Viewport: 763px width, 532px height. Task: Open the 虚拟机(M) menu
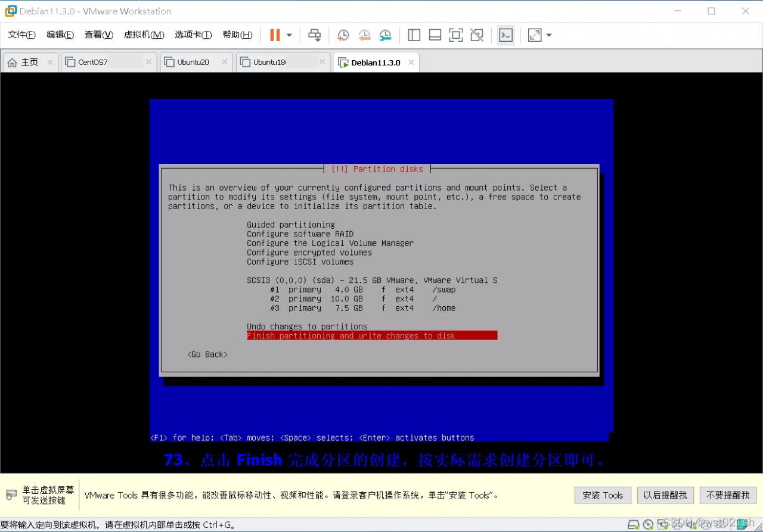point(144,35)
